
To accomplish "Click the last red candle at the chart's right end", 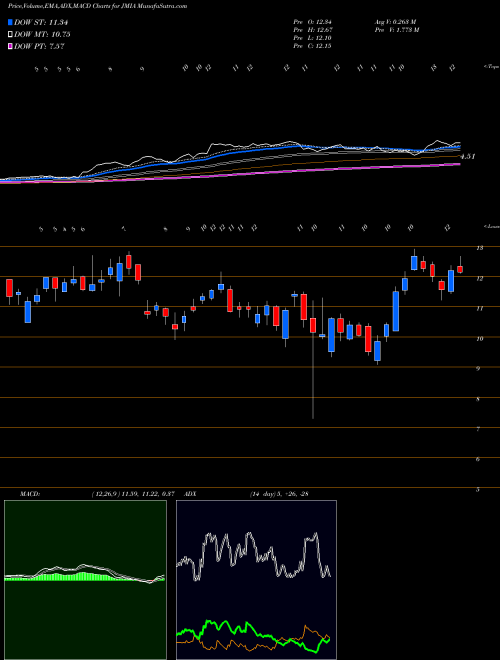I will point(460,269).
